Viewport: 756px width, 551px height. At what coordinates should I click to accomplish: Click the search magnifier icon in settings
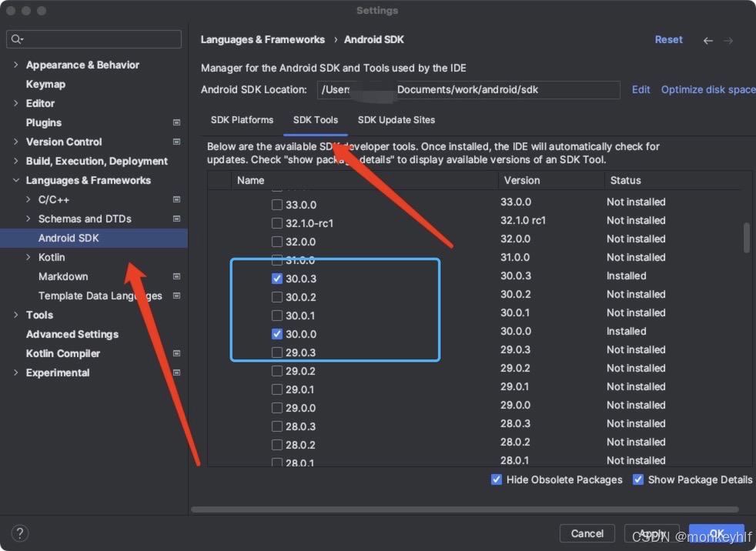point(17,39)
